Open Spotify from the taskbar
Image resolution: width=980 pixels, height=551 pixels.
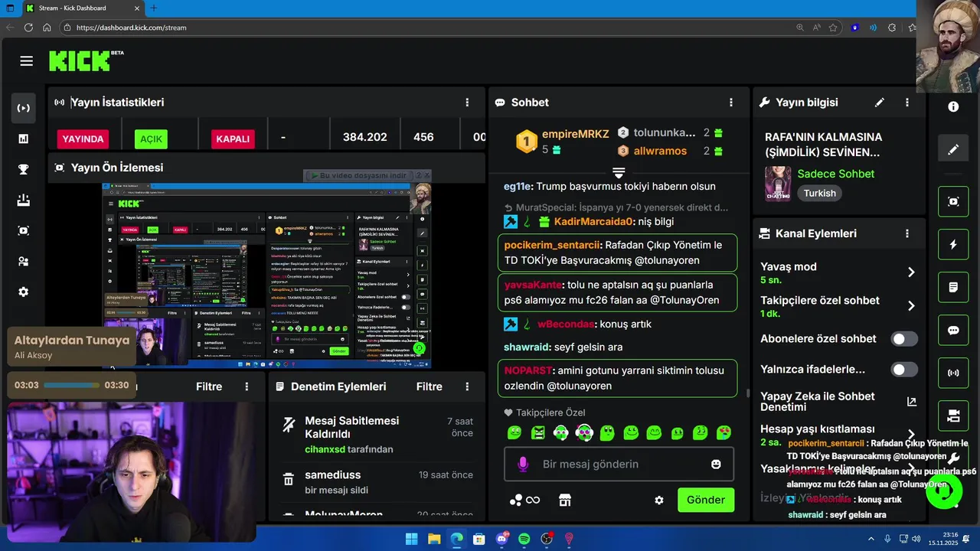click(524, 539)
